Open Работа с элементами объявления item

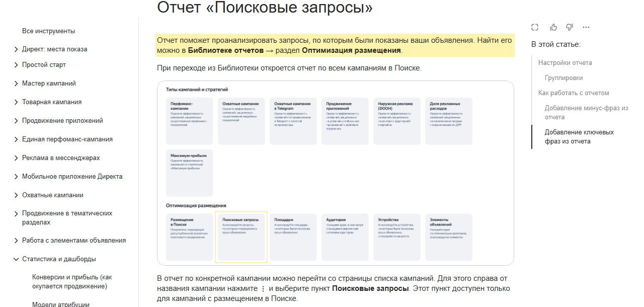(x=74, y=241)
